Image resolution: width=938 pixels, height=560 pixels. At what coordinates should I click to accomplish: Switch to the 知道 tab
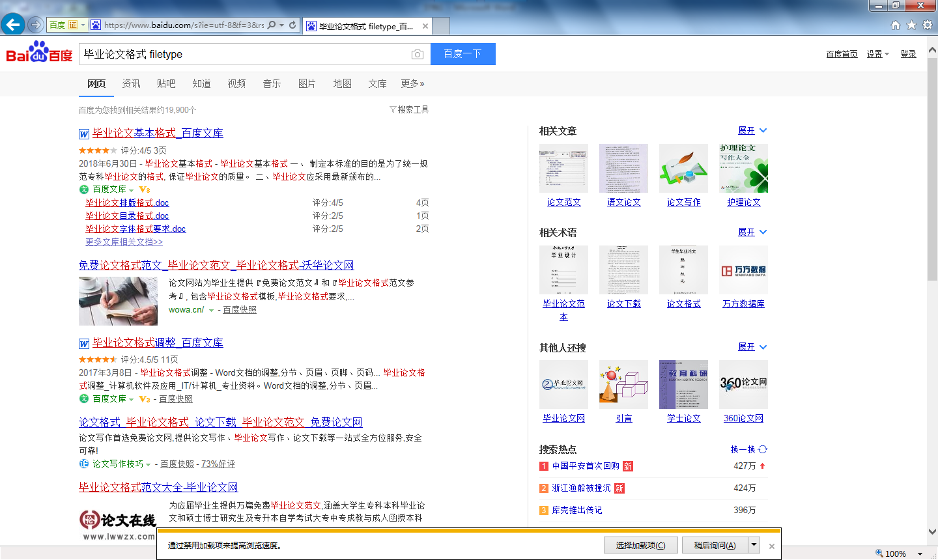click(x=201, y=83)
